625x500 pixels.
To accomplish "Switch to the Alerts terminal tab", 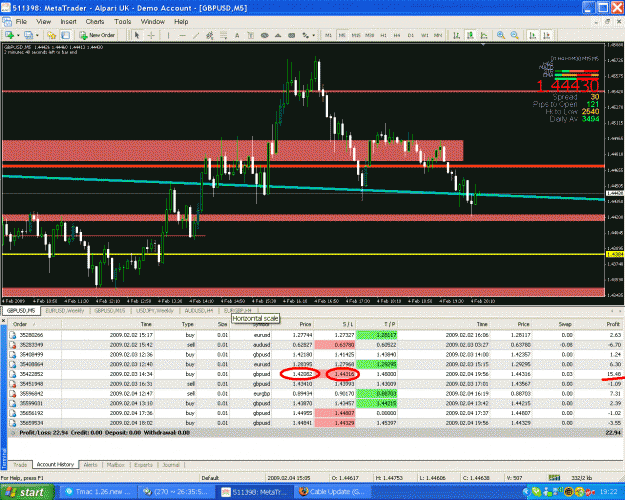I will tap(90, 465).
